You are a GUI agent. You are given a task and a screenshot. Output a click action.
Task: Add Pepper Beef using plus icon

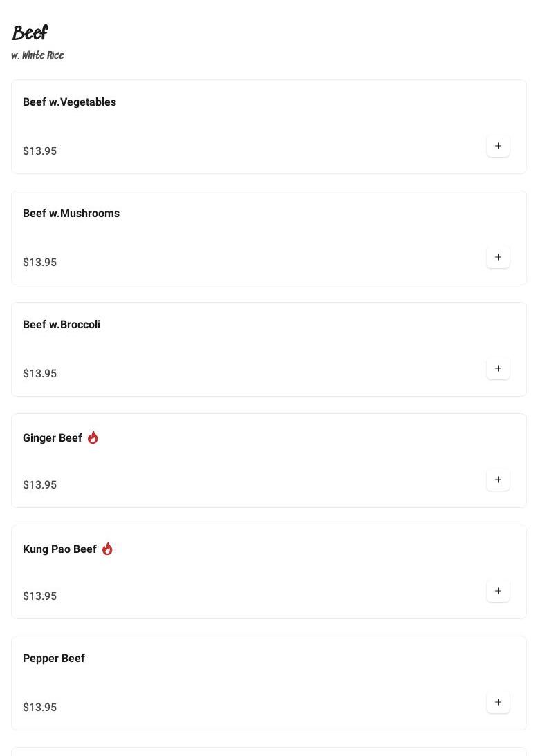(x=498, y=702)
